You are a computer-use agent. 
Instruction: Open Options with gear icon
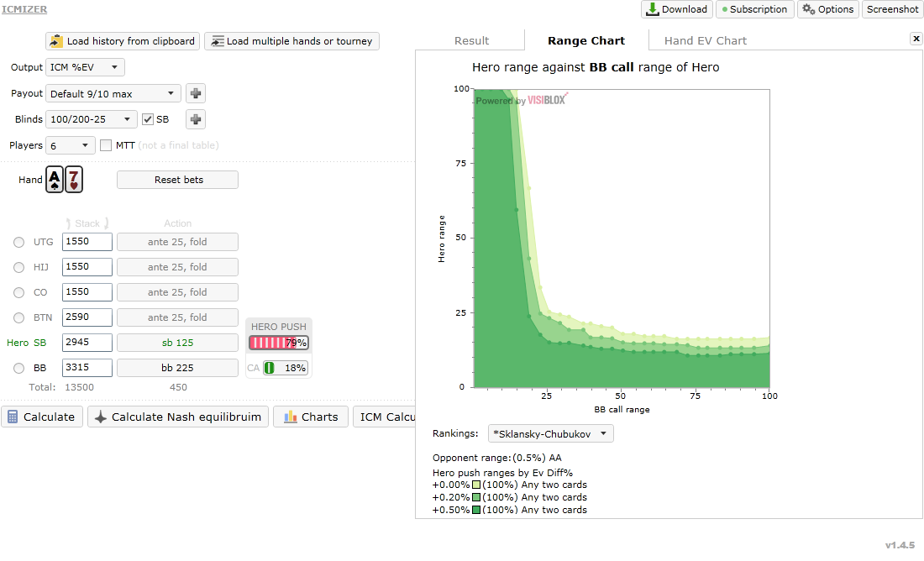click(828, 9)
